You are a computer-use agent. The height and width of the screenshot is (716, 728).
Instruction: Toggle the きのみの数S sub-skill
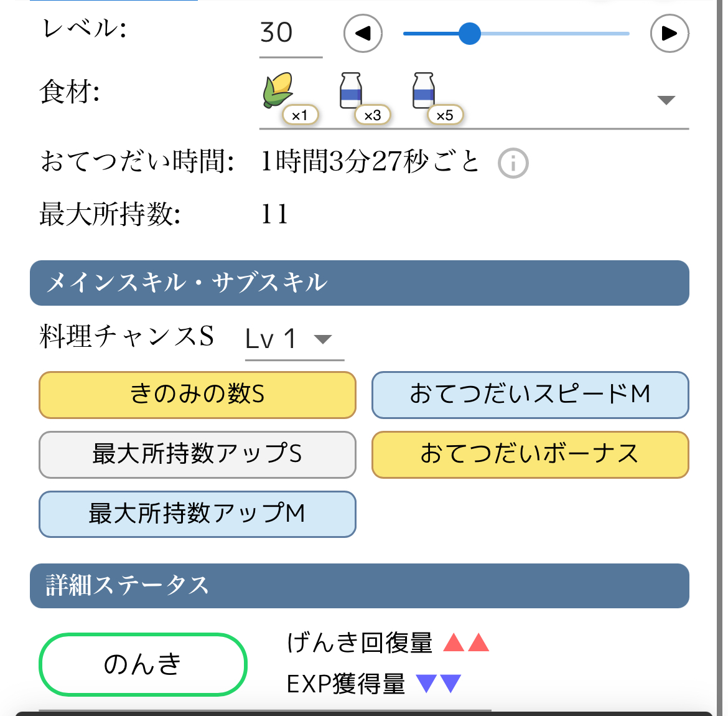197,395
